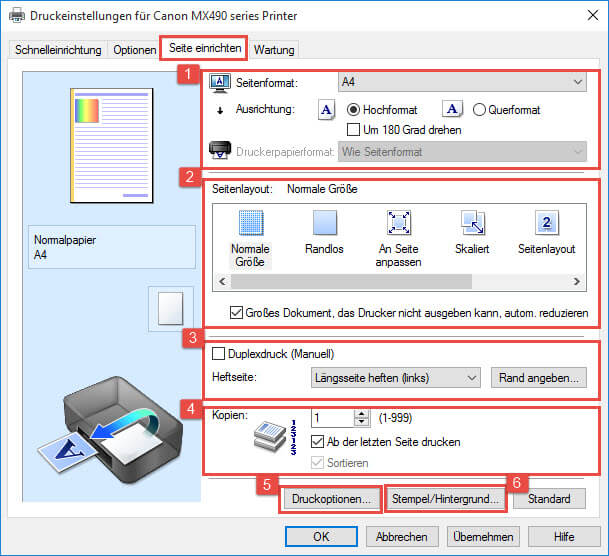Select the Normale Größe layout icon

pos(251,223)
